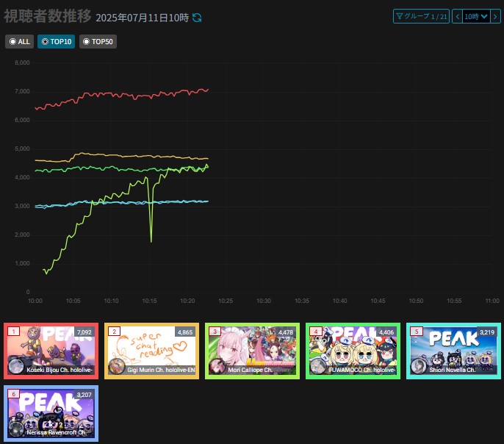Screen dimensions: 504x444
Task: Click the 10:00 x-axis time label
Action: 35,301
